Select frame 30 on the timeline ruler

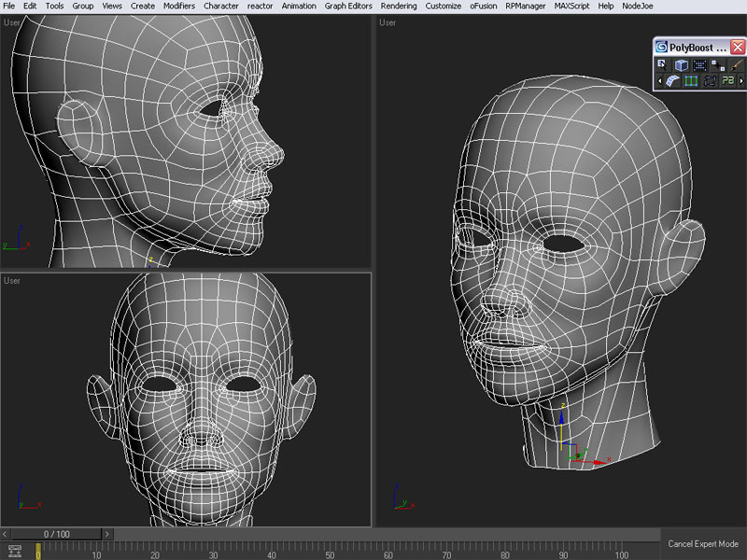click(x=213, y=554)
